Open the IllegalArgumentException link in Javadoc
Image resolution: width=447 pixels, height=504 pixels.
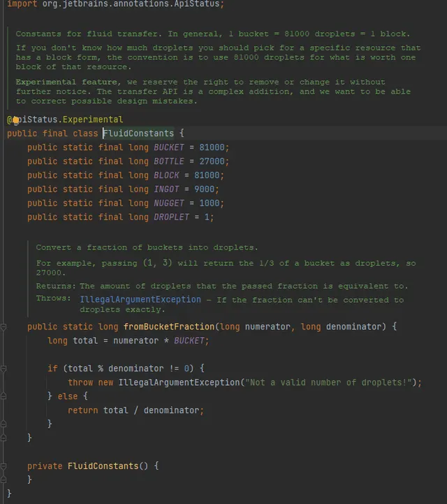click(x=140, y=300)
